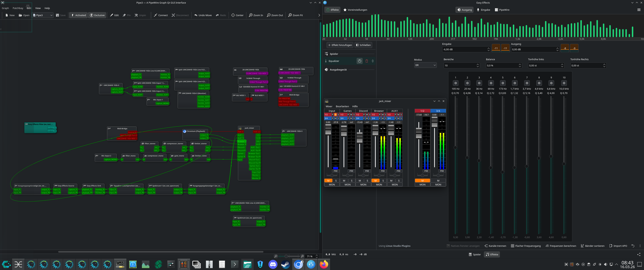Toggle the Activated button in Pipe3
Screen dimensions: 644x270
click(78, 15)
